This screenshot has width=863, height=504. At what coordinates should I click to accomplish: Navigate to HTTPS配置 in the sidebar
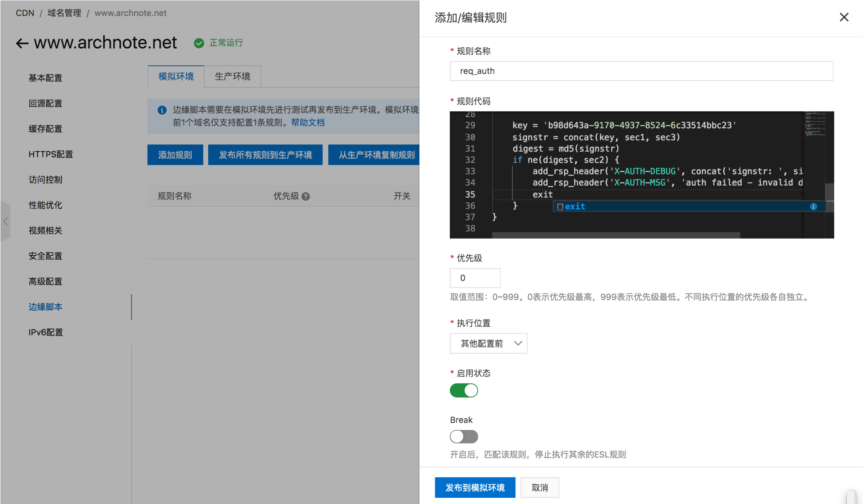[x=50, y=154]
